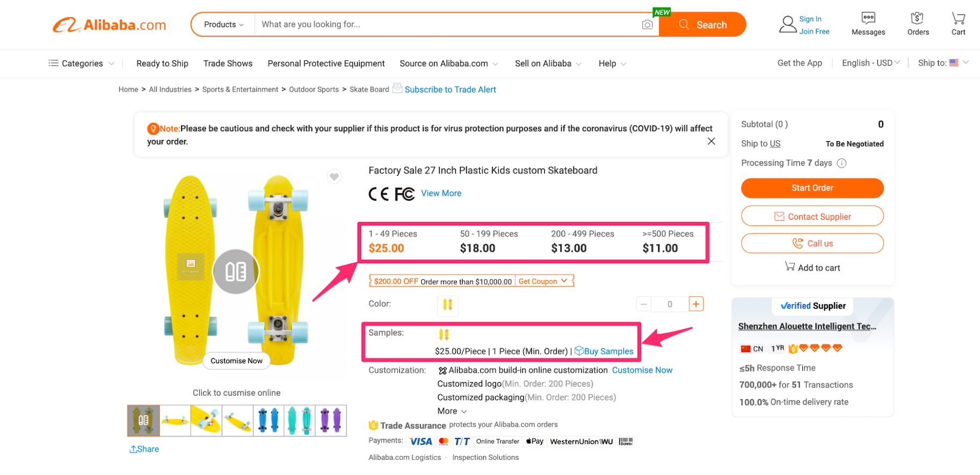The image size is (980, 475).
Task: Click the Start Order button
Action: click(812, 188)
